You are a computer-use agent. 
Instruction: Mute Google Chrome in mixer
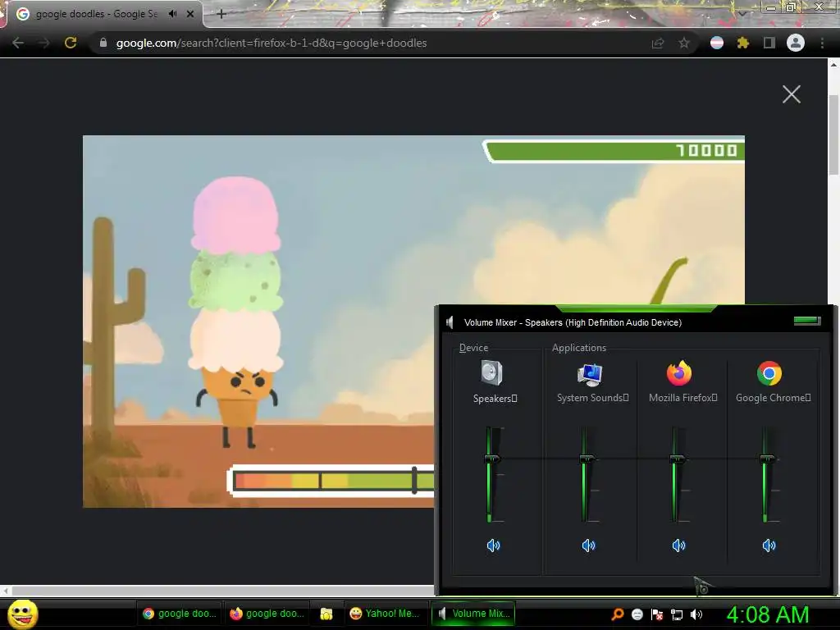pos(769,546)
